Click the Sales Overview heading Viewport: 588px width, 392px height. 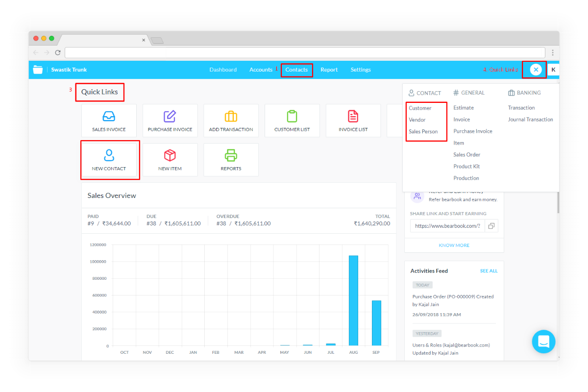[x=112, y=196]
